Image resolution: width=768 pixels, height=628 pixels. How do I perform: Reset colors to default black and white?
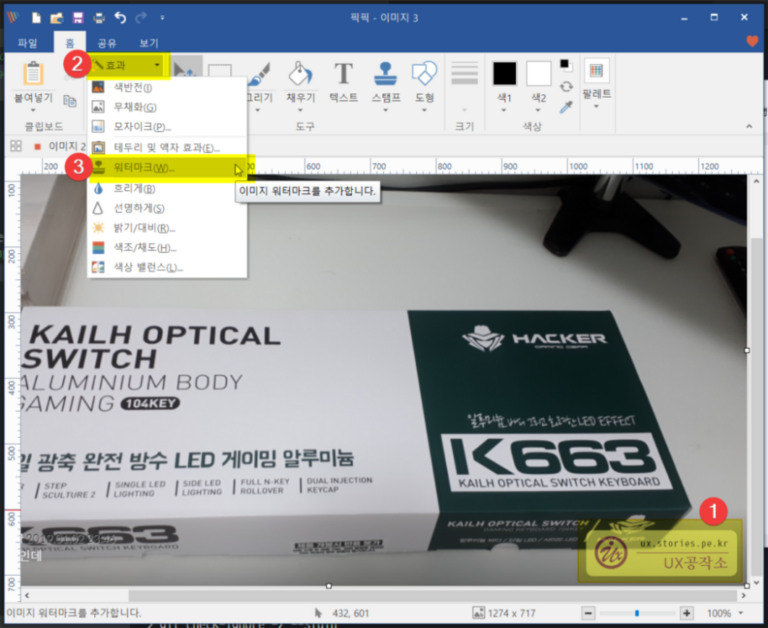(565, 65)
